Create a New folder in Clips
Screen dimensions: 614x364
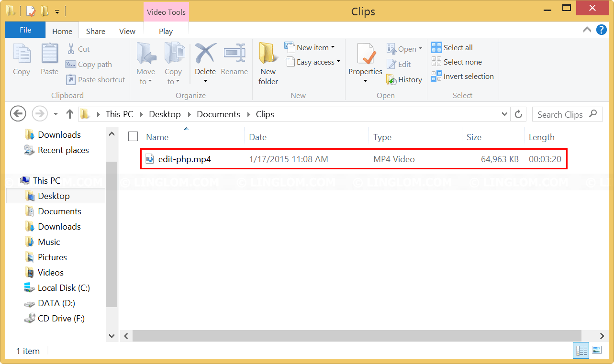click(x=268, y=63)
